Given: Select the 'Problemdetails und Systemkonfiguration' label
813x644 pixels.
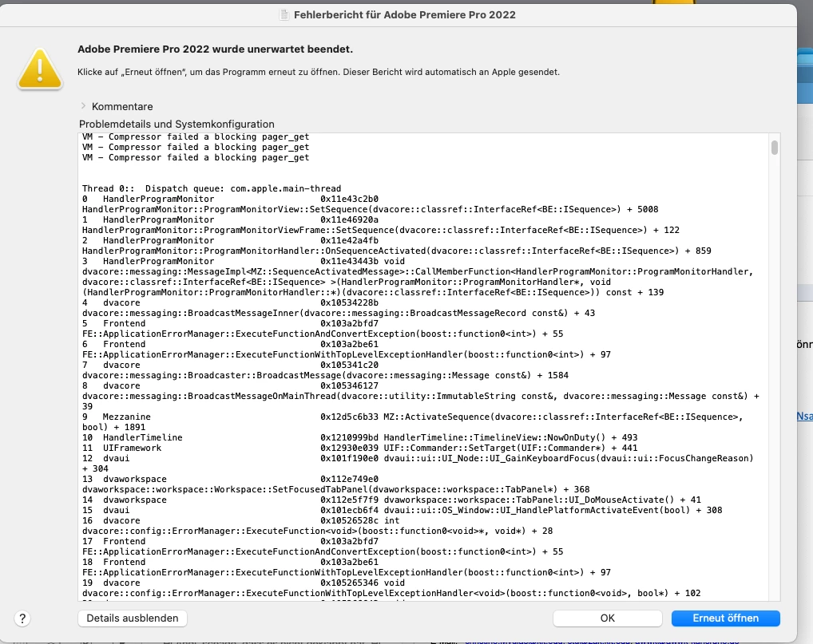Looking at the screenshot, I should point(176,124).
